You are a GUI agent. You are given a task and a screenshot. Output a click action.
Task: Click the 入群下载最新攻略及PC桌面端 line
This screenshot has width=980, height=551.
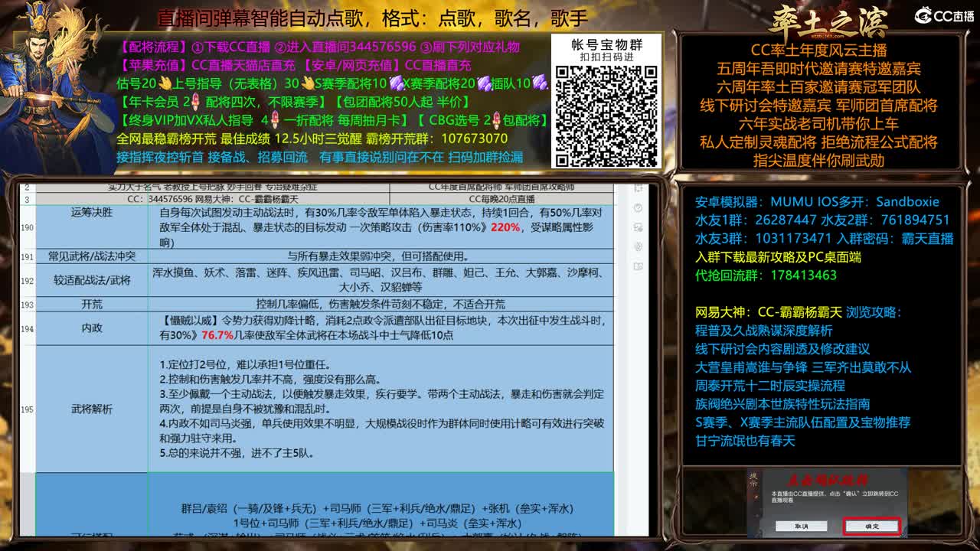[x=778, y=257]
